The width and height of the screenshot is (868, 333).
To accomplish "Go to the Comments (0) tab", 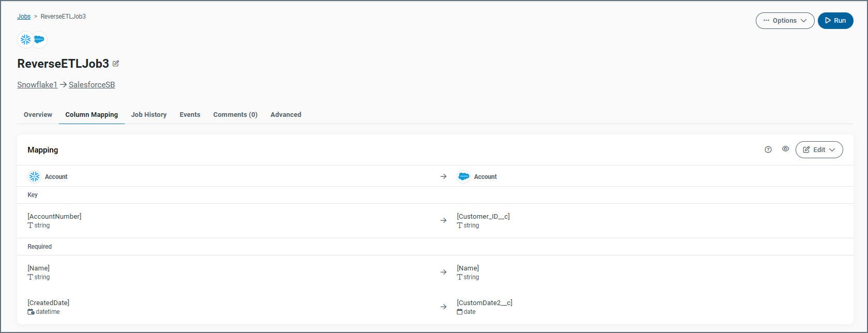I will tap(235, 115).
